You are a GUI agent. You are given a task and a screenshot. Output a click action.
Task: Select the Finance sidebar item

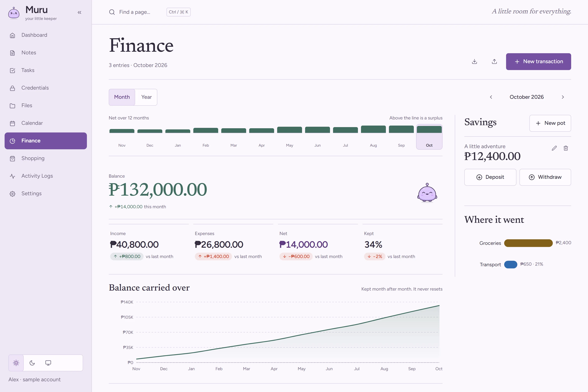46,141
